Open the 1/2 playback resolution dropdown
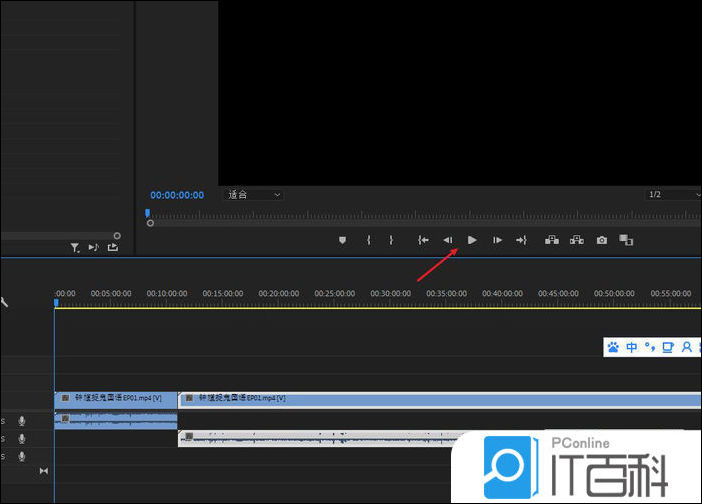 [x=673, y=195]
